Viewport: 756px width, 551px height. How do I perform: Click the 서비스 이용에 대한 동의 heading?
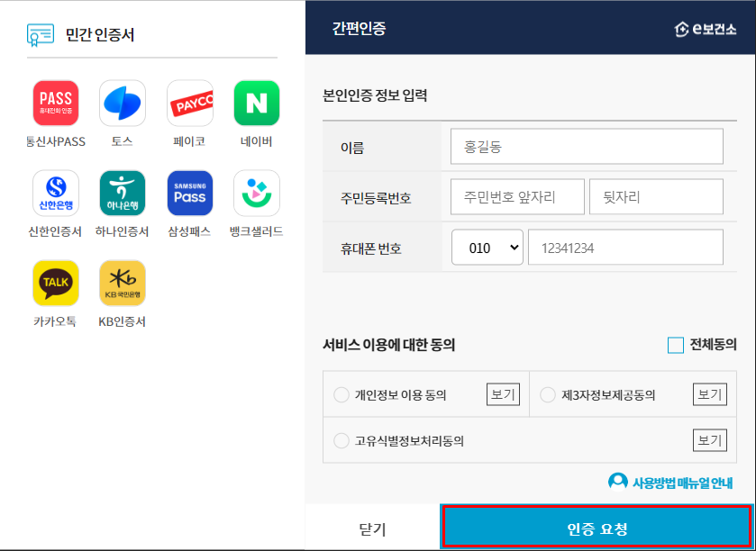[x=388, y=345]
